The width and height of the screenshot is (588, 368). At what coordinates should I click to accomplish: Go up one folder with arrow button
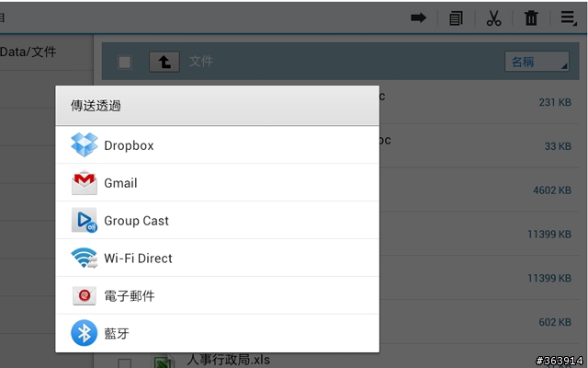[x=164, y=62]
